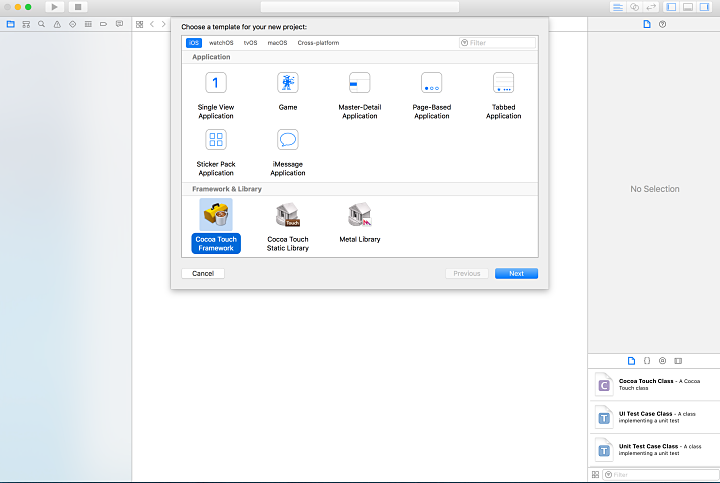The height and width of the screenshot is (483, 720).
Task: Click the Stop button in toolbar
Action: 78,7
